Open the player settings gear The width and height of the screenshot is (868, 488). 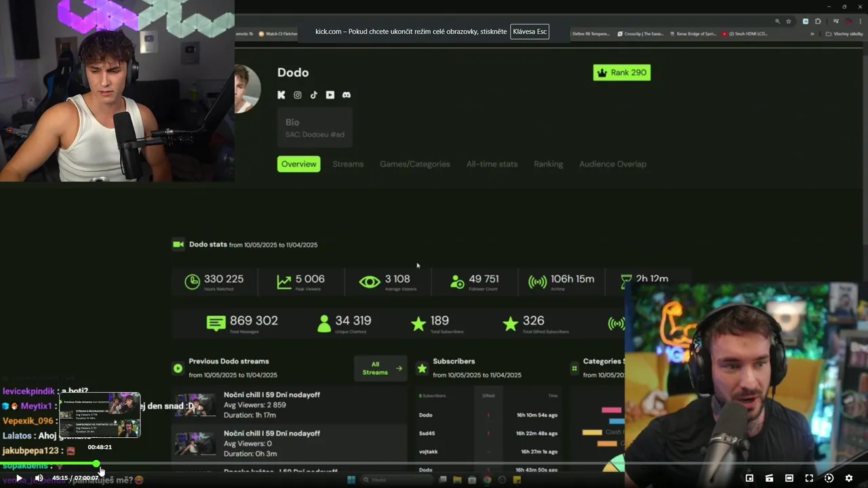coord(848,478)
